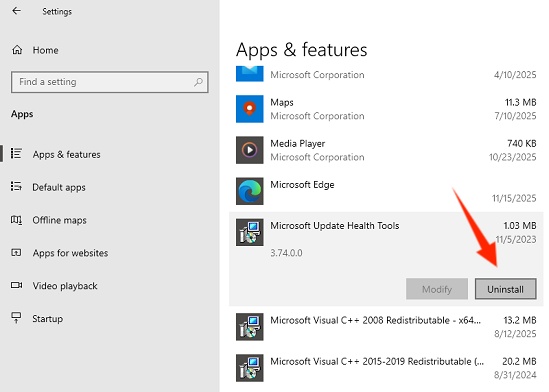This screenshot has width=549, height=392.
Task: Click the Apps for websites icon
Action: (16, 252)
